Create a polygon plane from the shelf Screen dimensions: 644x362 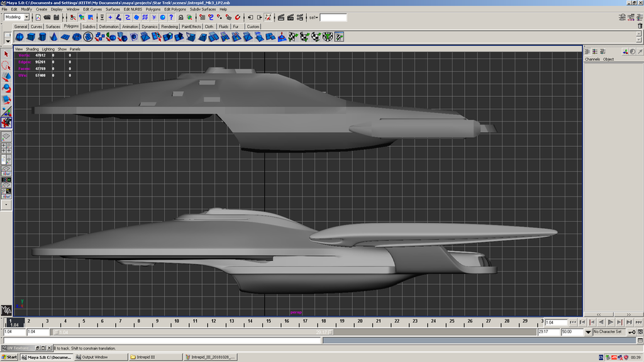(65, 37)
